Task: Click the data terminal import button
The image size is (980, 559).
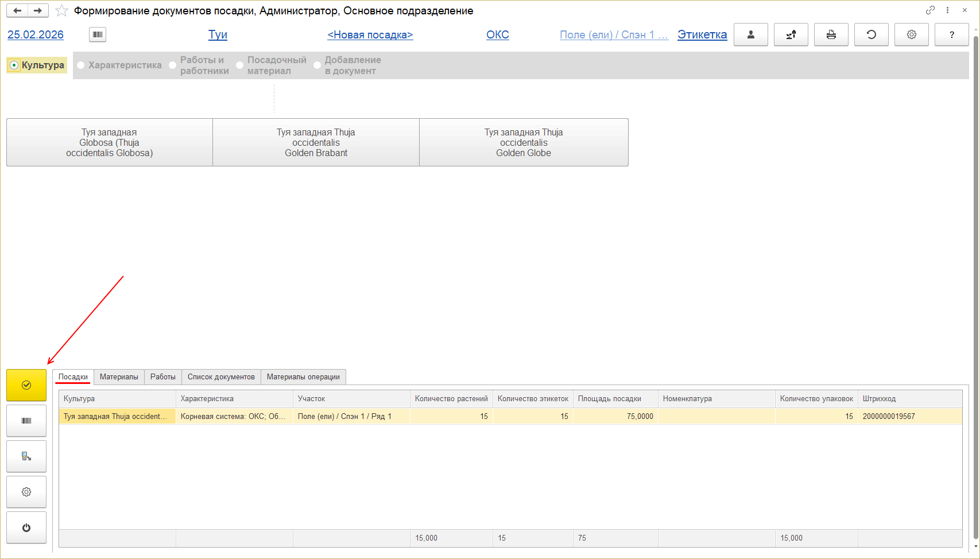Action: 26,456
